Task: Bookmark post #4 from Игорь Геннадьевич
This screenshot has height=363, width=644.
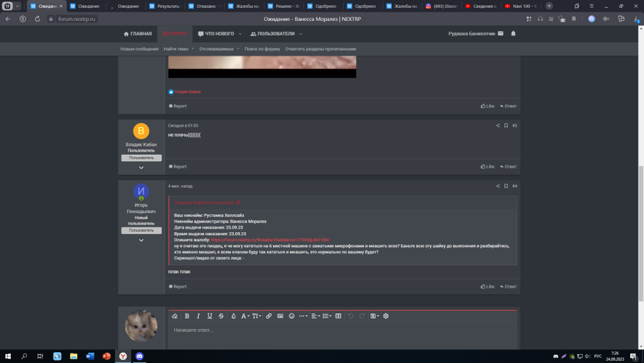Action: 506,186
